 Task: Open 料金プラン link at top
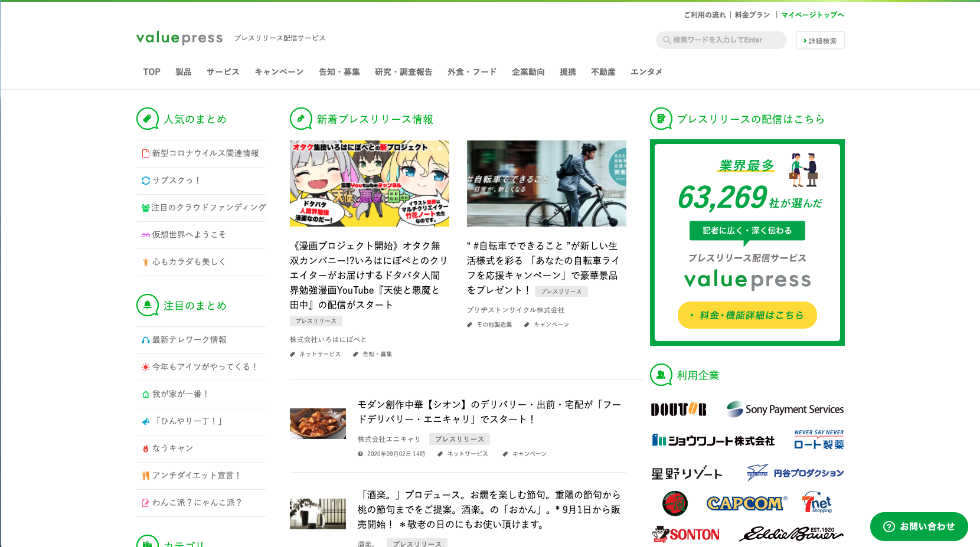click(x=753, y=15)
